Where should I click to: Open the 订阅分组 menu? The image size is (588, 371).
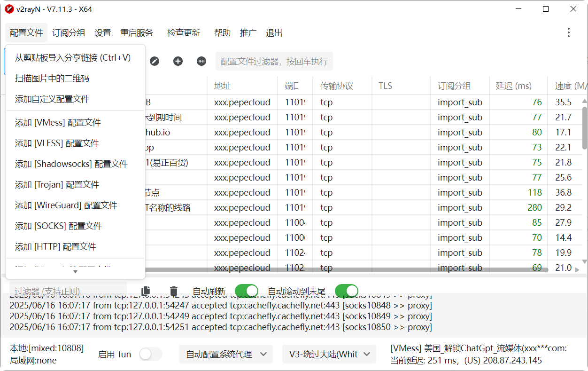tap(69, 33)
